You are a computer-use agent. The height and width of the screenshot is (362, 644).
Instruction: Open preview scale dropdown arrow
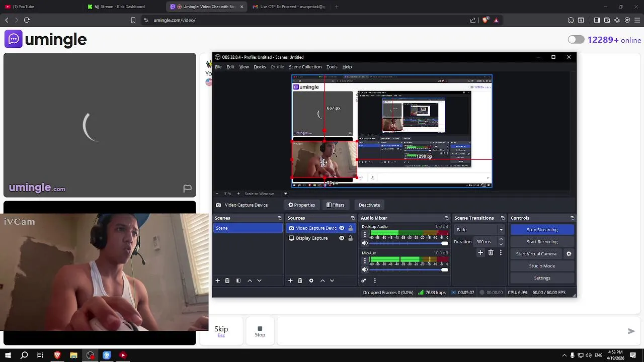coord(285,194)
